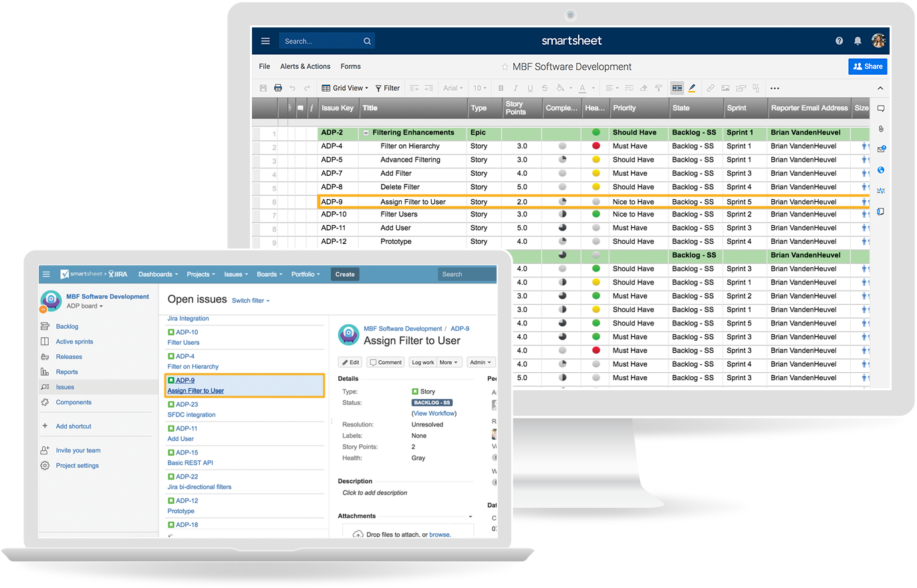This screenshot has height=588, width=917.
Task: Open globe publish icon on right rail
Action: 881,170
